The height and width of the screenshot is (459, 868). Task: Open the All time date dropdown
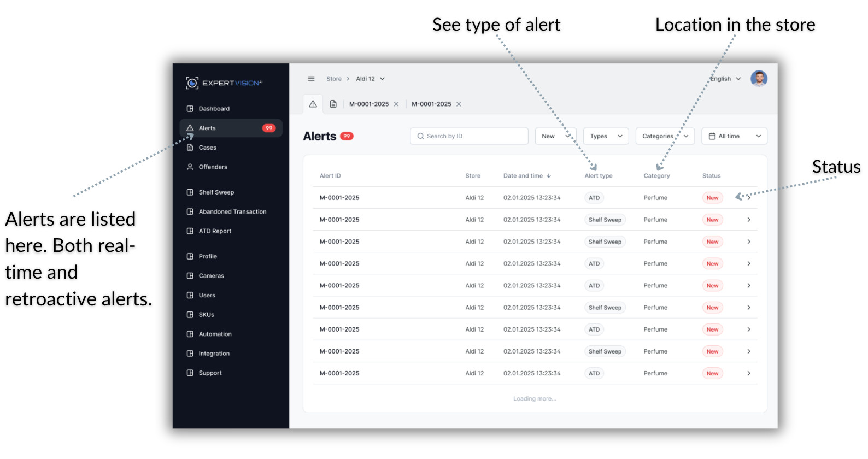[734, 136]
